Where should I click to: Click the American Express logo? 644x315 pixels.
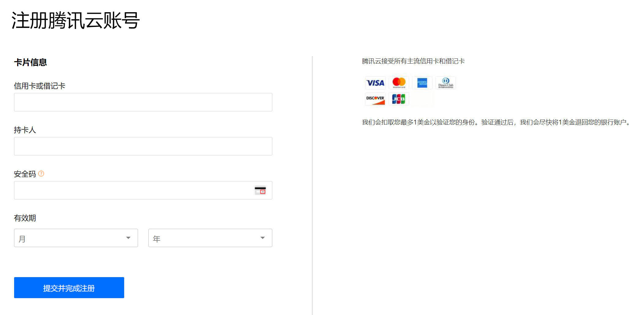click(422, 83)
